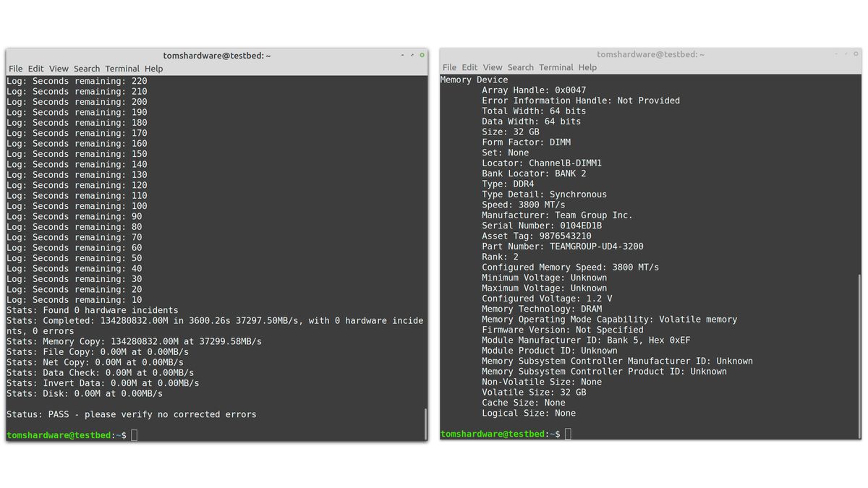Click the command prompt cursor in the left terminal
Viewport: 868px width, 488px height.
coord(135,435)
